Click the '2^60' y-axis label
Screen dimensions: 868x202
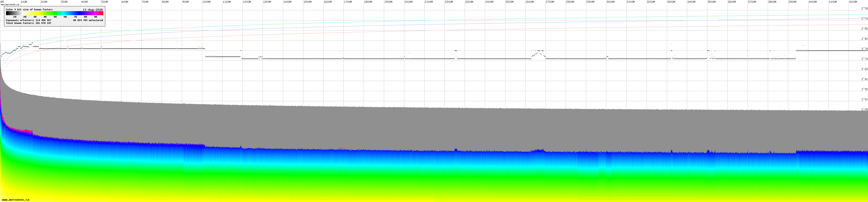(865, 79)
